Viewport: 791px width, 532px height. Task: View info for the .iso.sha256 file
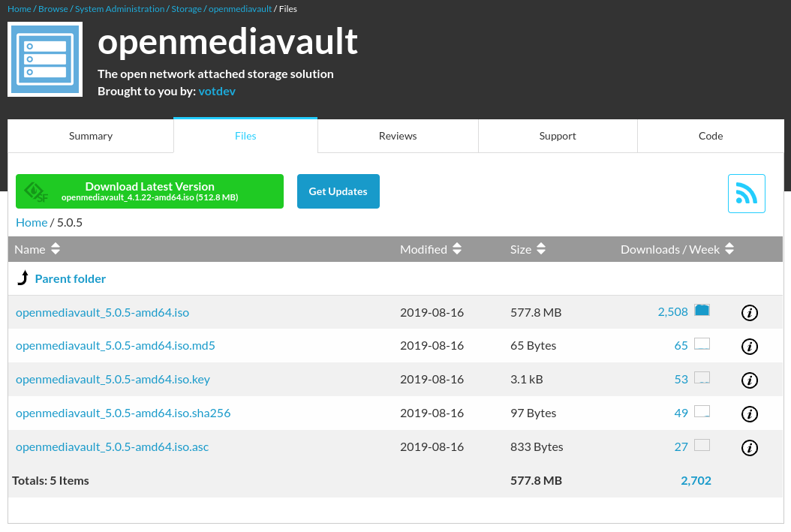coord(749,414)
